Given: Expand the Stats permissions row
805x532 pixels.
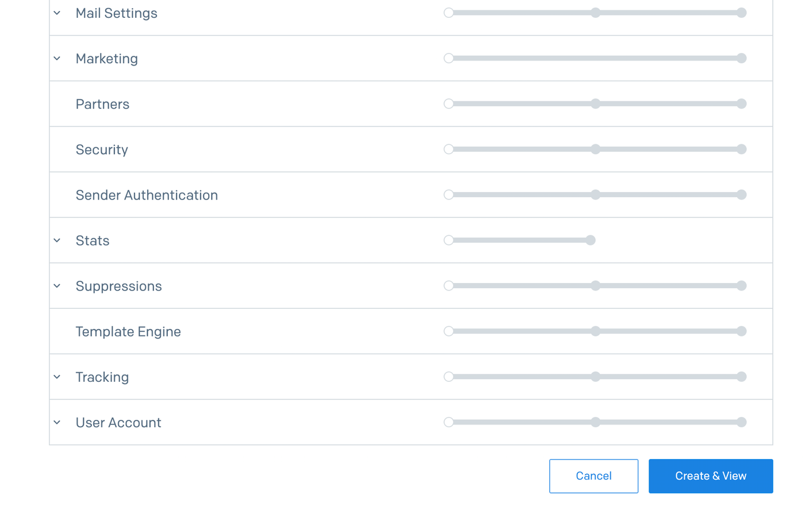Looking at the screenshot, I should pyautogui.click(x=57, y=240).
